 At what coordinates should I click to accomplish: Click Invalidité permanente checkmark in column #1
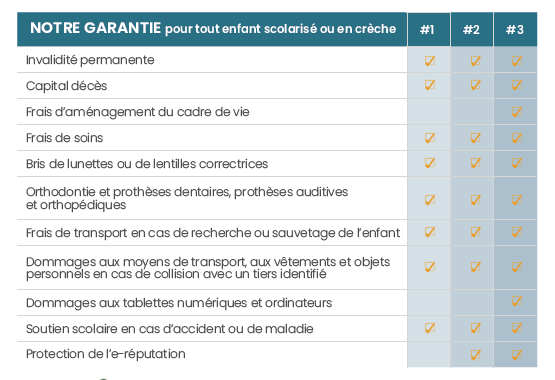point(430,61)
